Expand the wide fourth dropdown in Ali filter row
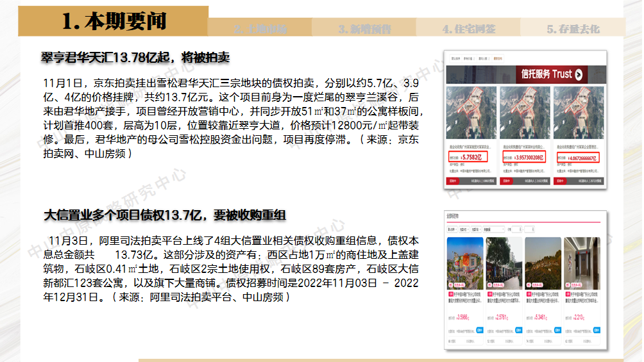644x362 pixels. (494, 229)
